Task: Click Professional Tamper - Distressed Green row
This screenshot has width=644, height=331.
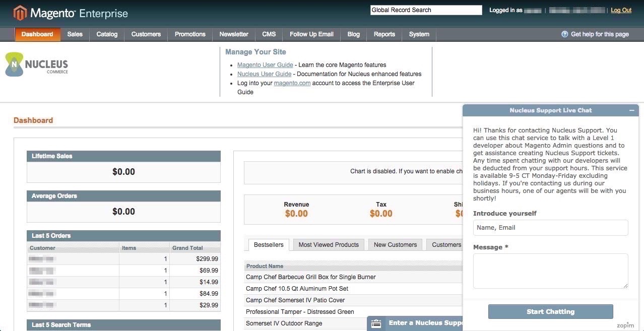Action: pyautogui.click(x=353, y=312)
